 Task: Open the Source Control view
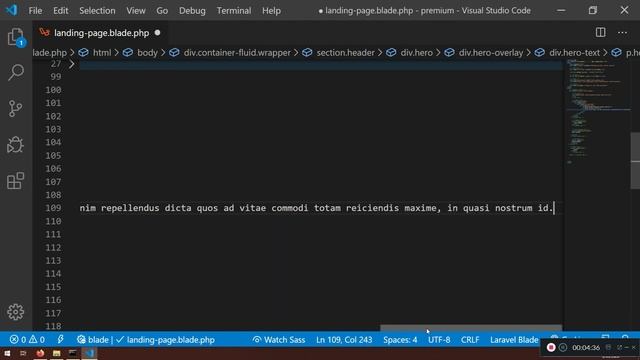point(16,109)
